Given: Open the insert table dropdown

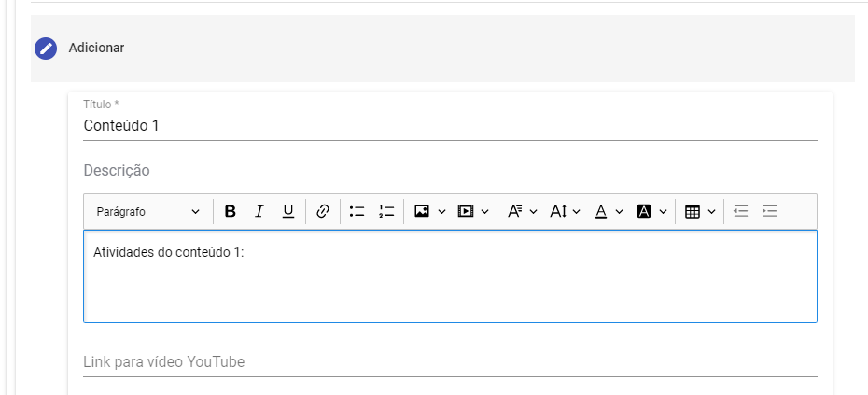Looking at the screenshot, I should coord(700,212).
